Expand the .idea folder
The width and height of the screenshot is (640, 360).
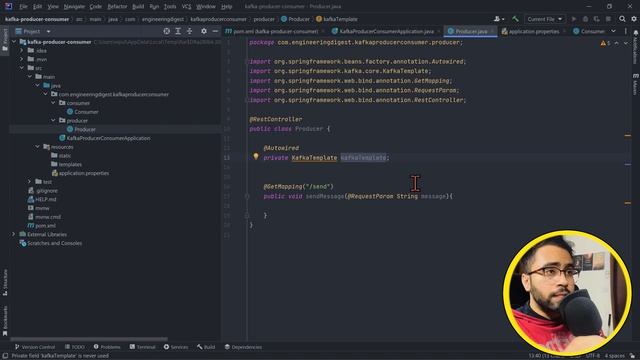coord(22,51)
